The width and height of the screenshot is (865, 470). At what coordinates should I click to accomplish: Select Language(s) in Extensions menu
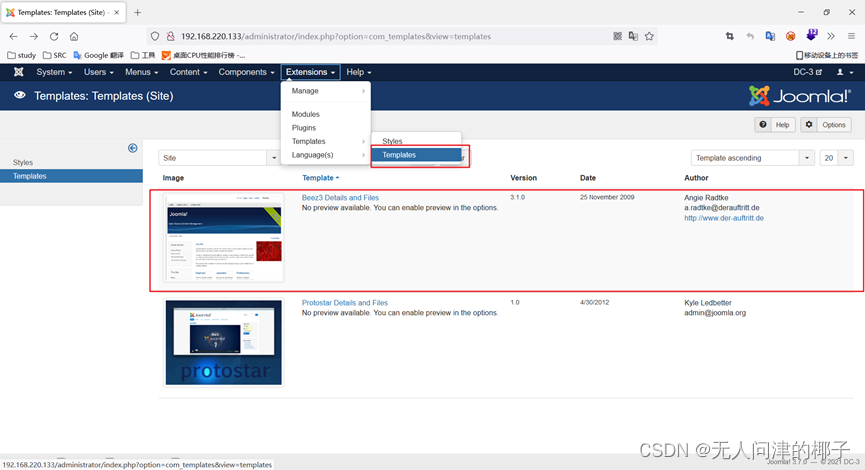325,155
